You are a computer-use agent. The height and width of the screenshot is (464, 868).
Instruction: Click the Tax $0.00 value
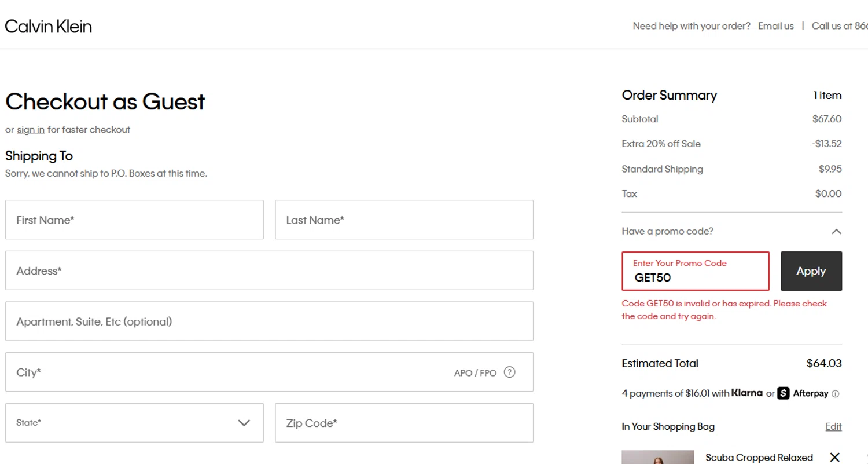[828, 194]
